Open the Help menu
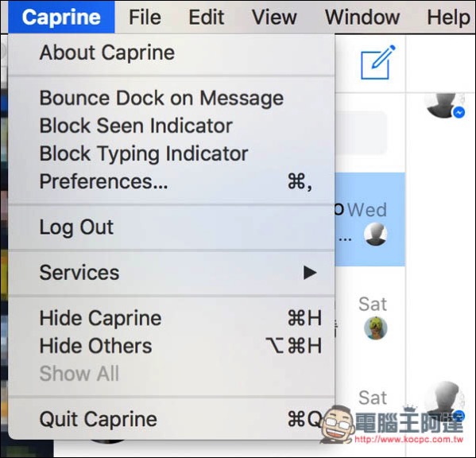476x458 pixels. coord(448,17)
